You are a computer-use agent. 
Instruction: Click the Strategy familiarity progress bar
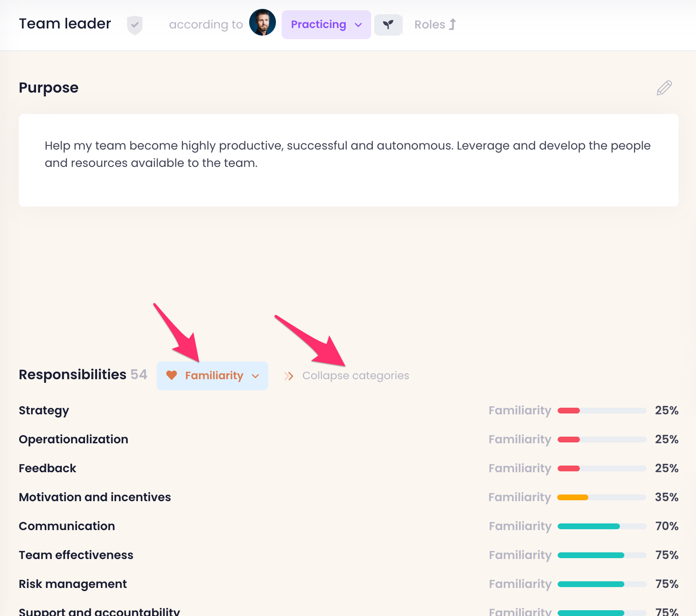tap(602, 411)
